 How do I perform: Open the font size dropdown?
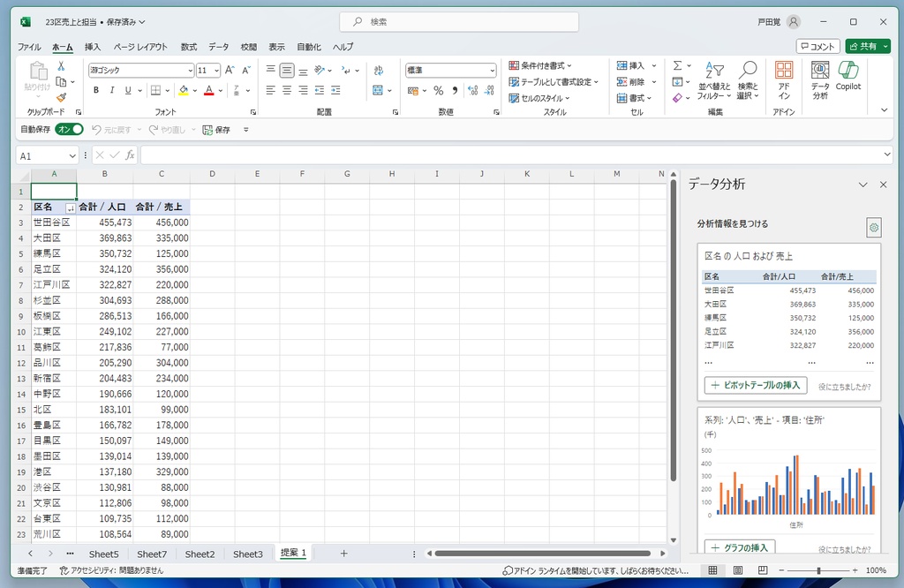(217, 71)
